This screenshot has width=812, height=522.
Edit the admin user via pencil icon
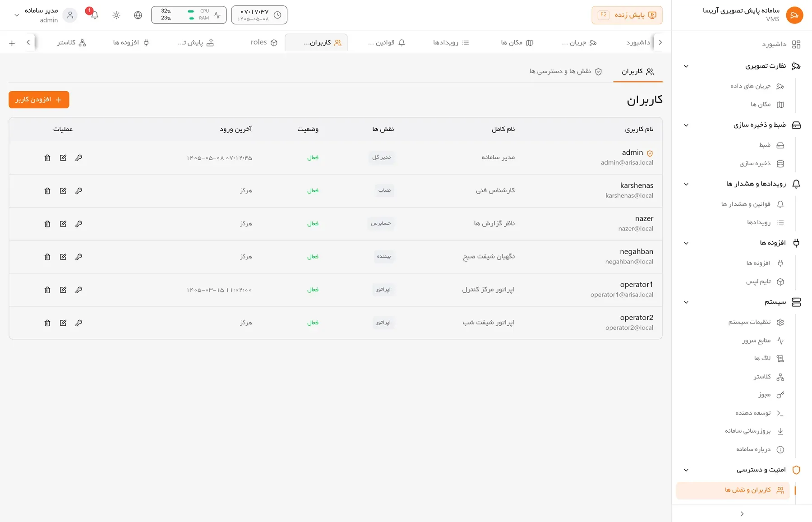(63, 158)
